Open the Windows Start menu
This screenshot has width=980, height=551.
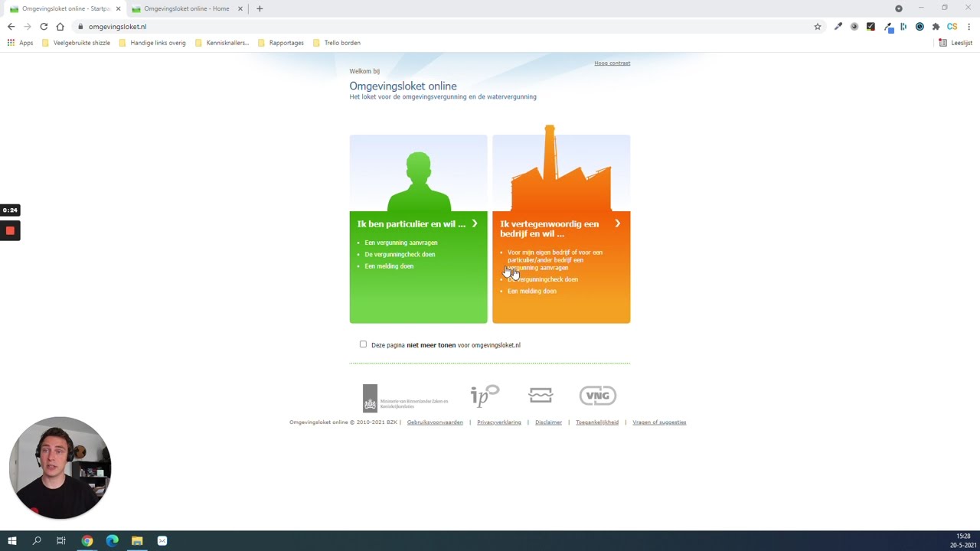click(x=11, y=541)
